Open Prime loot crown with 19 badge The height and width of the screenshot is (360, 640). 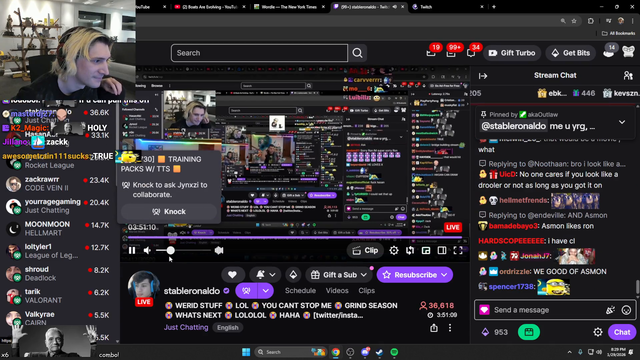[431, 53]
